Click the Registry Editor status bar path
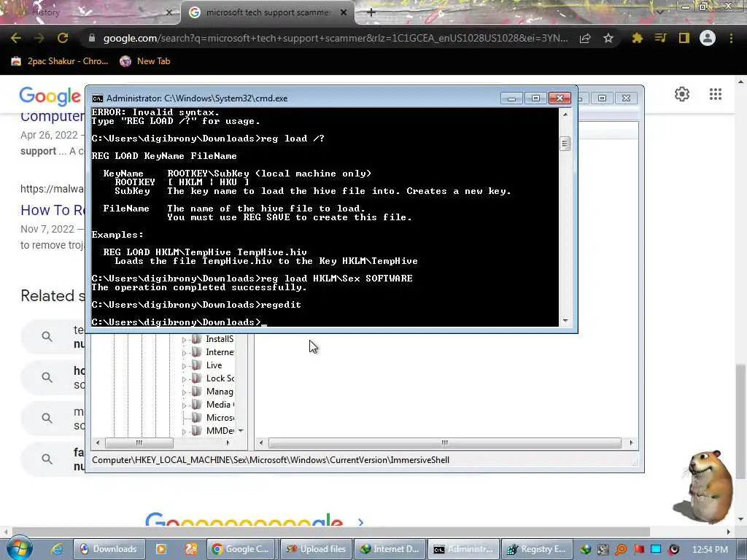 coord(271,460)
